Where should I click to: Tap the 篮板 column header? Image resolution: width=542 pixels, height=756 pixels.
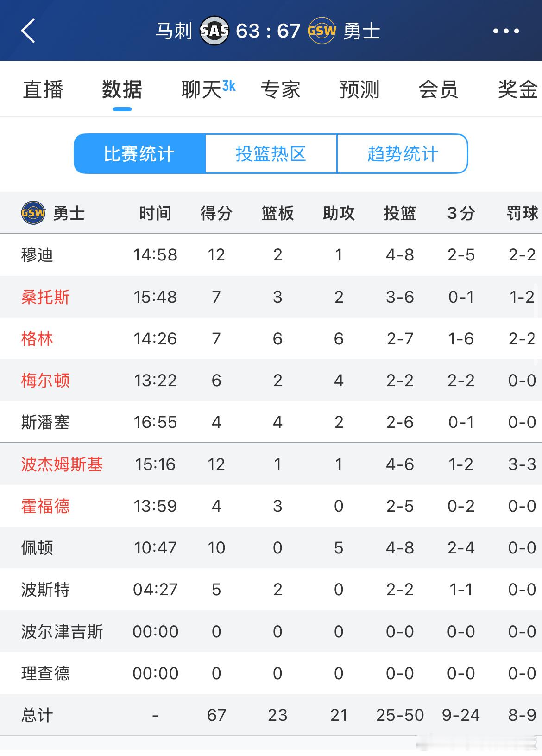pyautogui.click(x=277, y=213)
